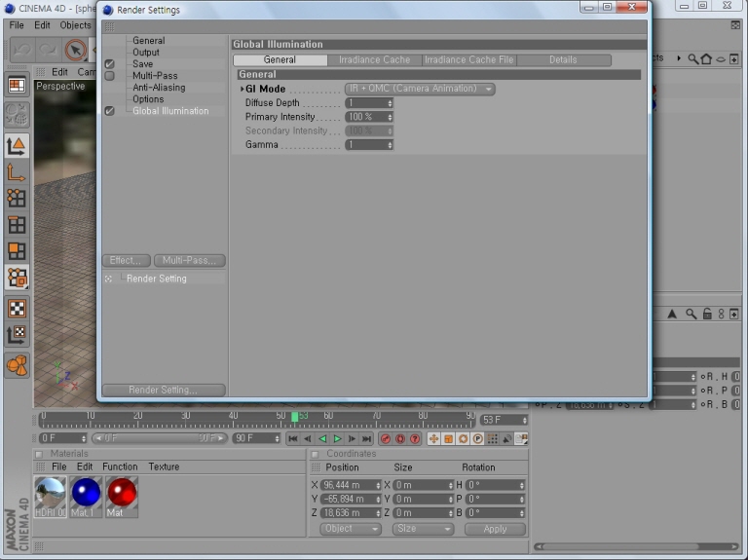Click the redo arrow in main toolbar

point(48,50)
